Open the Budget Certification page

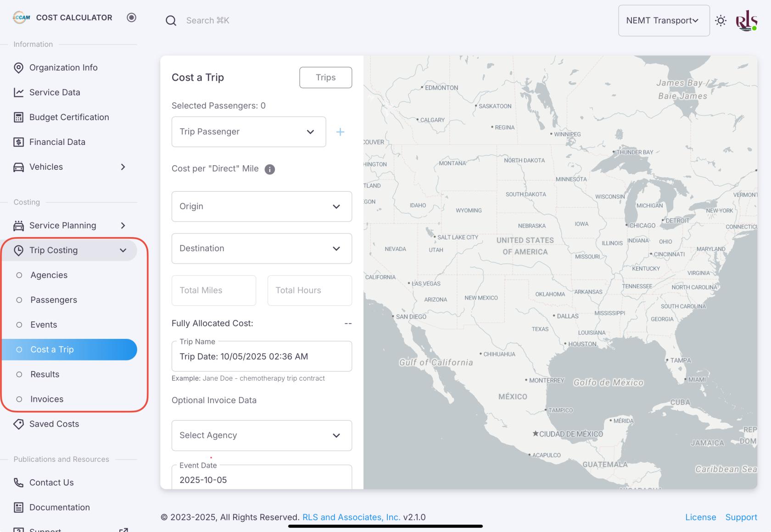69,117
